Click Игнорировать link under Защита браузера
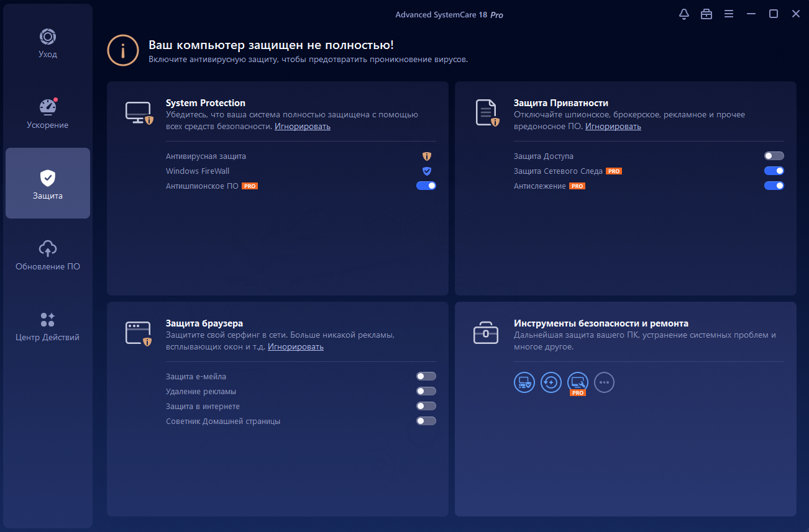This screenshot has width=809, height=532. [296, 347]
